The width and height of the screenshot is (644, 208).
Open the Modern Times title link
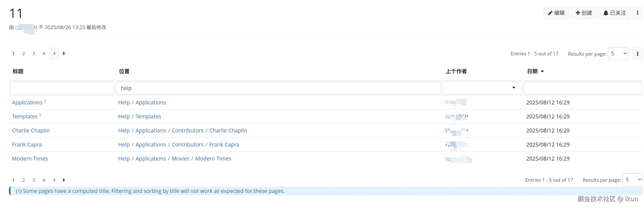30,158
